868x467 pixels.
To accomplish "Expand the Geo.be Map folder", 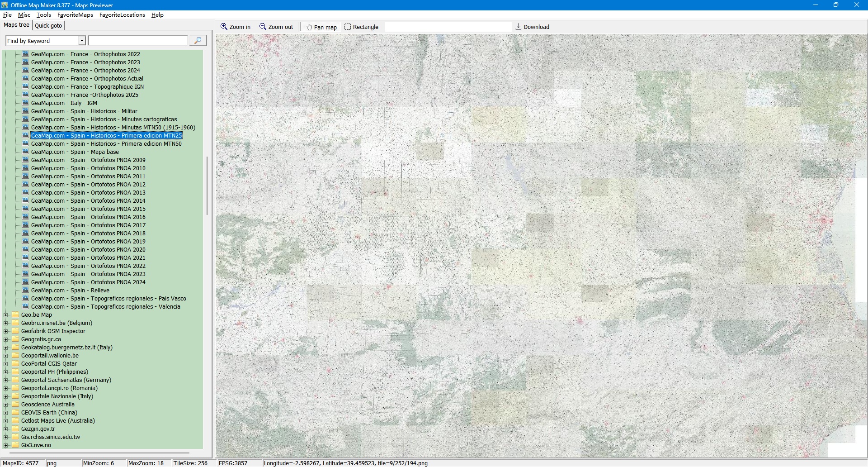I will (x=6, y=315).
